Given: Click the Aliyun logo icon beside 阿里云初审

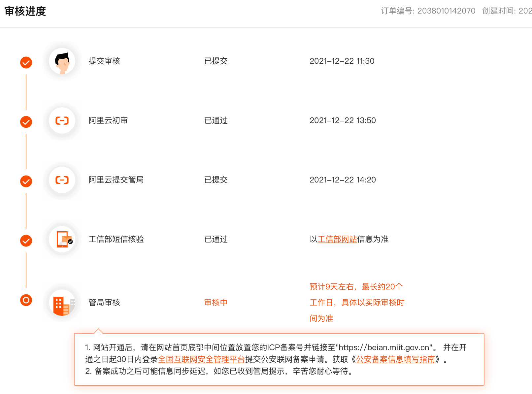Looking at the screenshot, I should (x=62, y=121).
